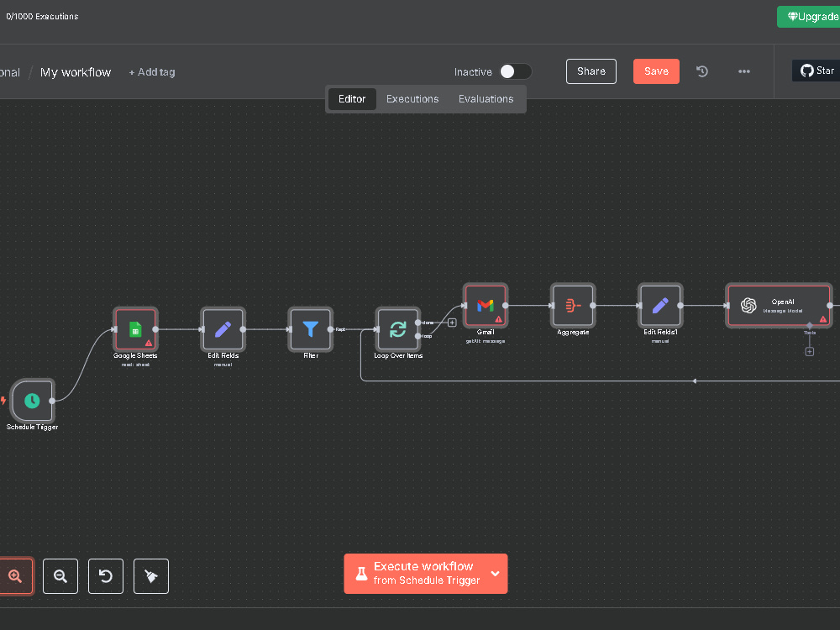The image size is (840, 630).
Task: Share the workflow
Action: pyautogui.click(x=591, y=71)
